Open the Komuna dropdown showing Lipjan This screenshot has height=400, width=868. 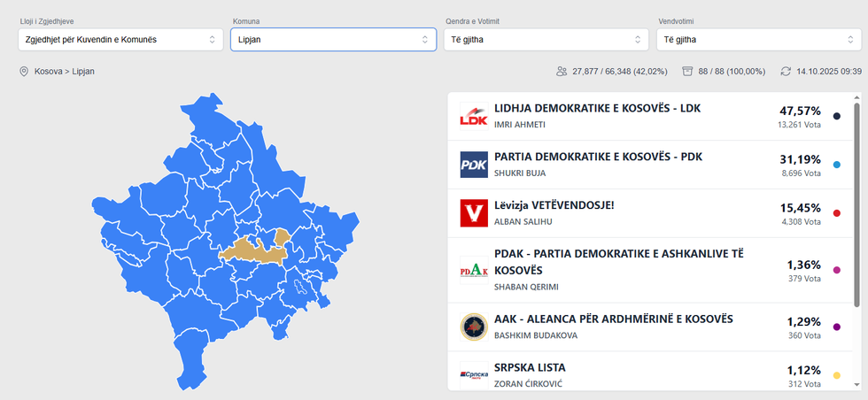[x=333, y=39]
